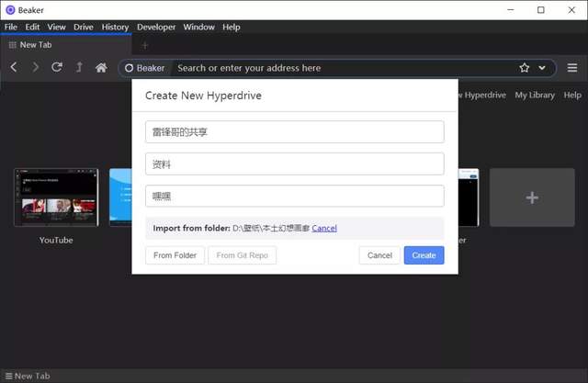Add a new pinned site tile
This screenshot has height=383, width=588.
click(532, 197)
